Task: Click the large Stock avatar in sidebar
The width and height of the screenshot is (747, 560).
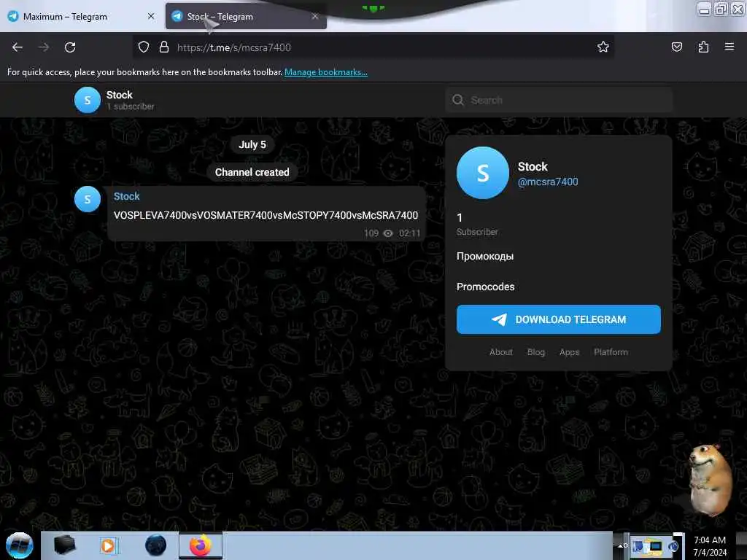Action: pos(483,172)
